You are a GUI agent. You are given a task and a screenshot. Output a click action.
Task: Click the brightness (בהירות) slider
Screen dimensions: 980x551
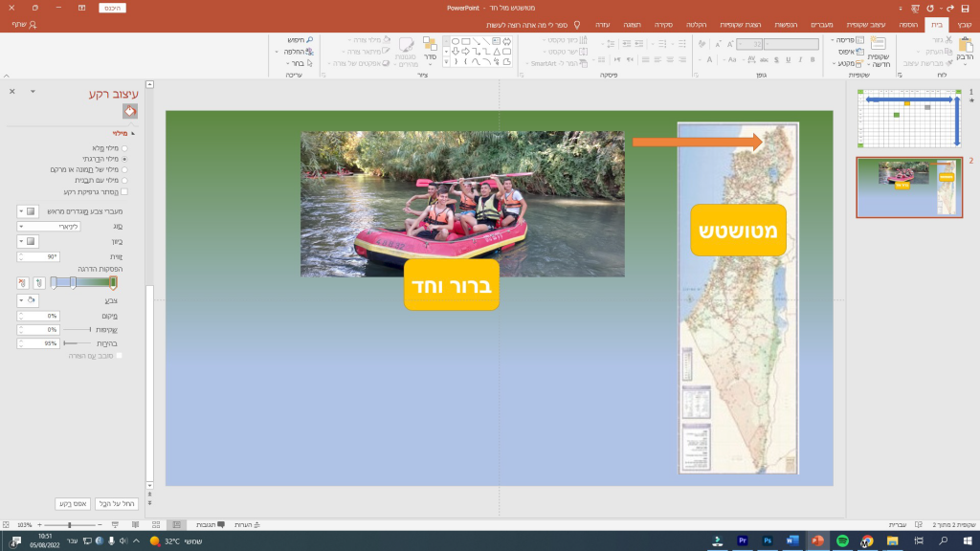[77, 343]
